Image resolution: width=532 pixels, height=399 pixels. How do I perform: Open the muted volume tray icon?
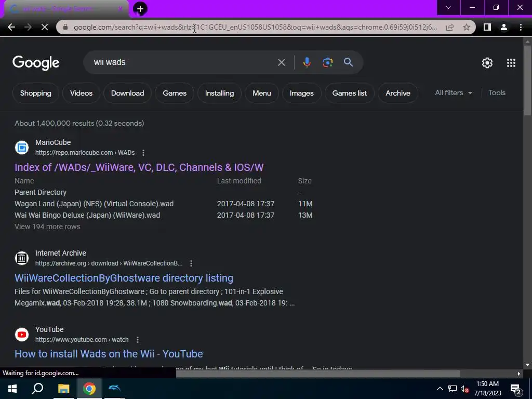[x=464, y=389]
